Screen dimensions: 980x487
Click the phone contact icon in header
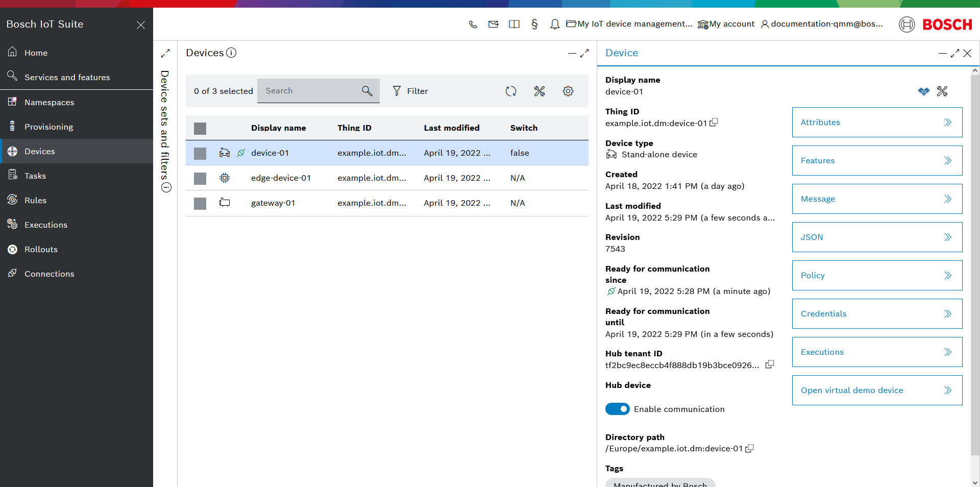coord(473,24)
